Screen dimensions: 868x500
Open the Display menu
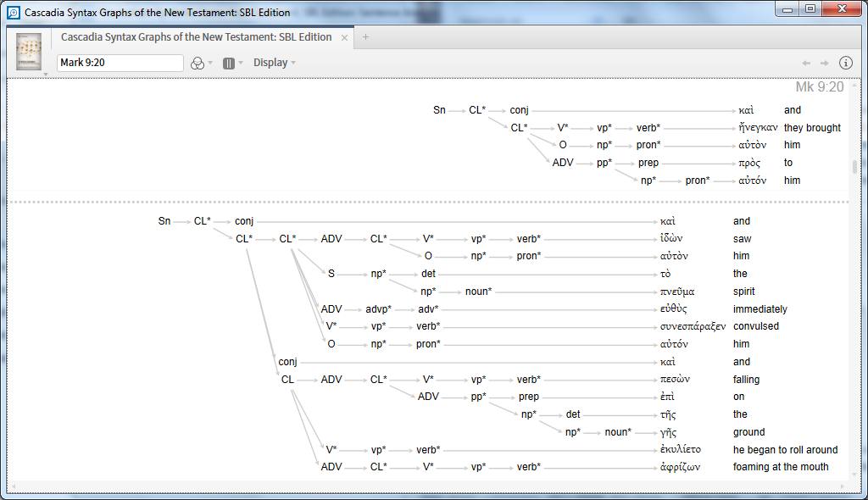274,63
